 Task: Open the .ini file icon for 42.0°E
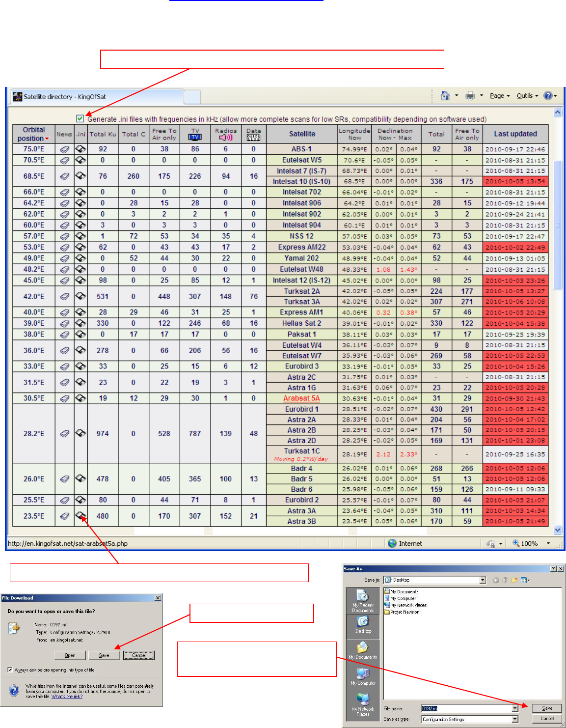[x=81, y=296]
